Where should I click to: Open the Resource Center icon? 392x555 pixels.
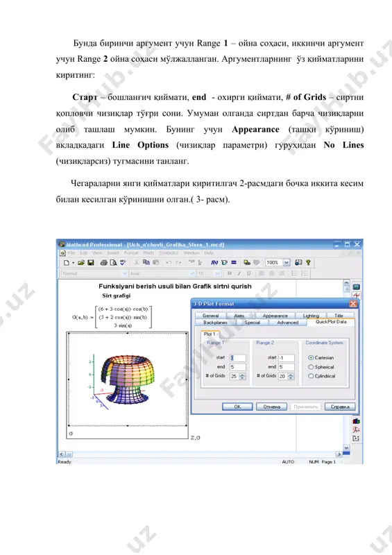coord(298,262)
